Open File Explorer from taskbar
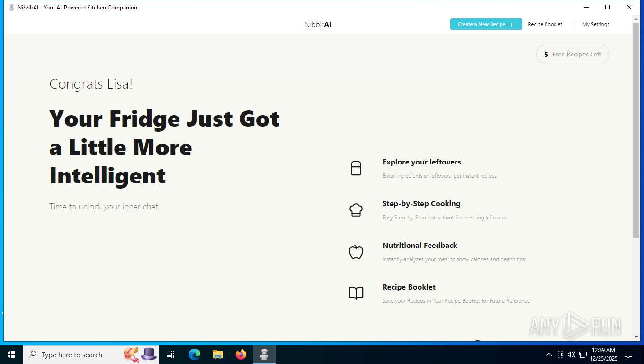 pos(217,355)
